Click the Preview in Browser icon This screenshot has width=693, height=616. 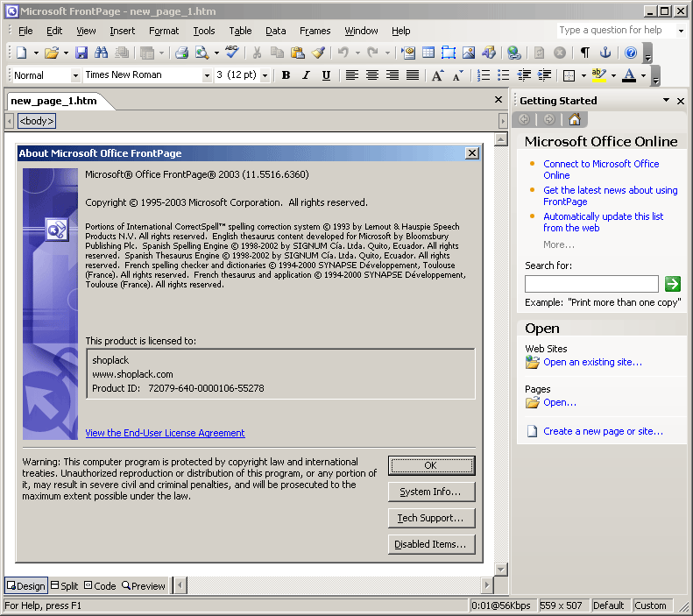pos(202,53)
